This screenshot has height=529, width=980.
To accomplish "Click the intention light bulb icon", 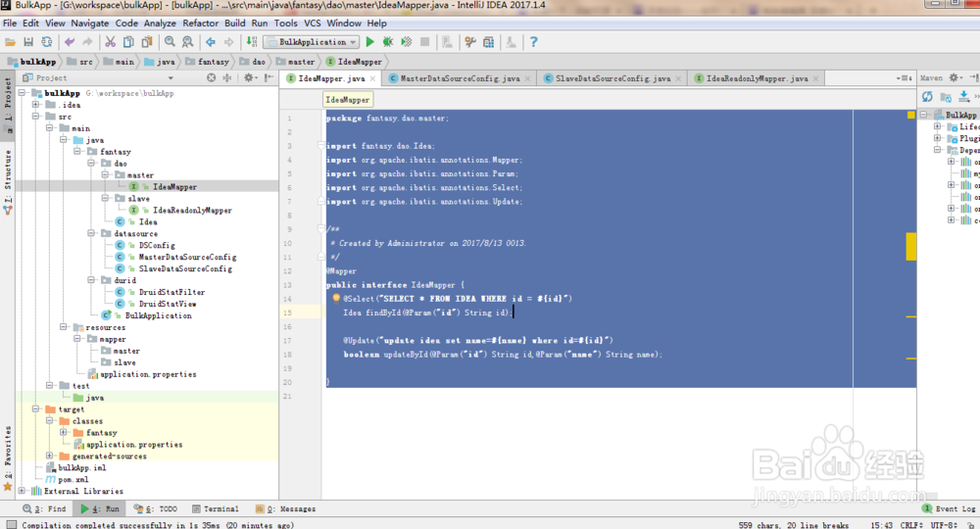I will click(336, 298).
